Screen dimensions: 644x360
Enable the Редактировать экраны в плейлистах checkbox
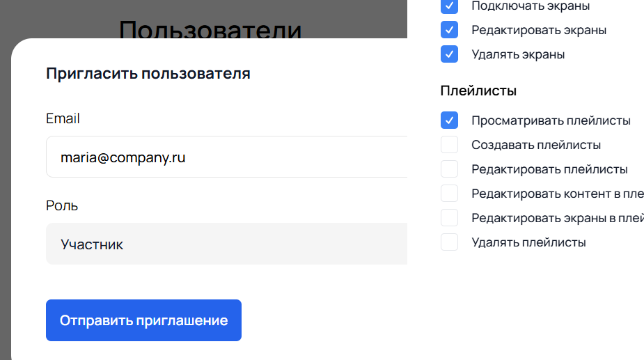tap(450, 218)
